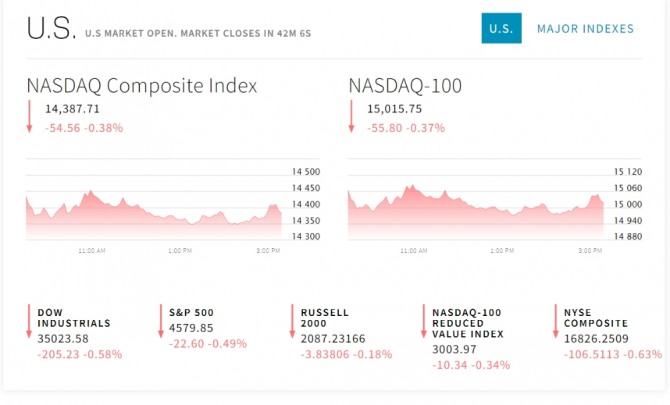Open the NASDAQ-100 heading link
The height and width of the screenshot is (405, 670).
405,86
